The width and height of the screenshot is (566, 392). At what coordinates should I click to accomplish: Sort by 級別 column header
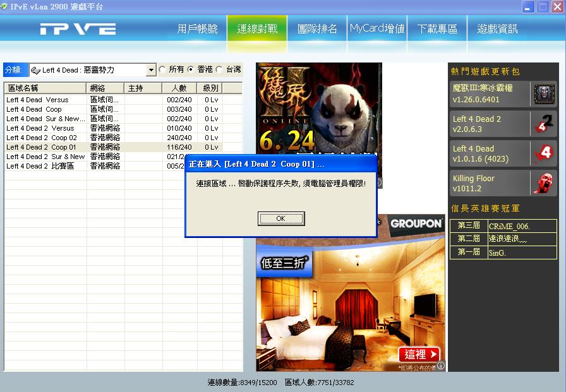point(210,88)
